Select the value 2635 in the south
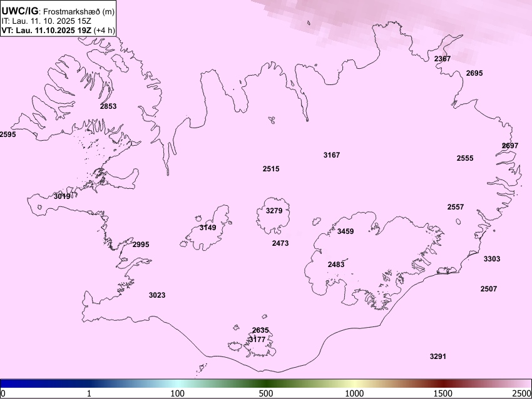532x399 pixels. [260, 330]
